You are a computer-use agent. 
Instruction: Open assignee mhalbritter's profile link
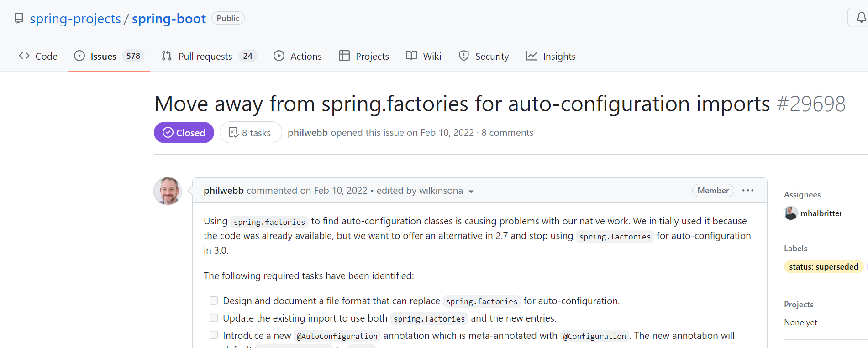pos(821,213)
